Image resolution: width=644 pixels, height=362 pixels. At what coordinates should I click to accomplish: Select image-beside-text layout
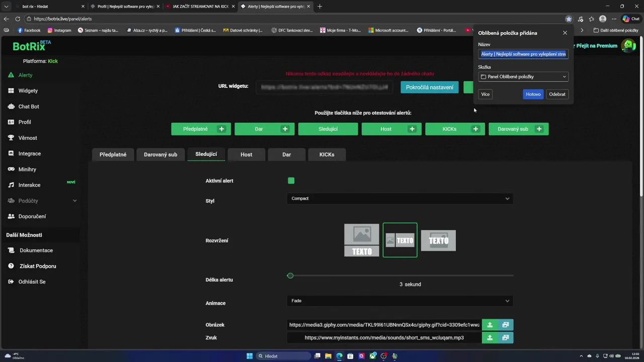point(400,240)
